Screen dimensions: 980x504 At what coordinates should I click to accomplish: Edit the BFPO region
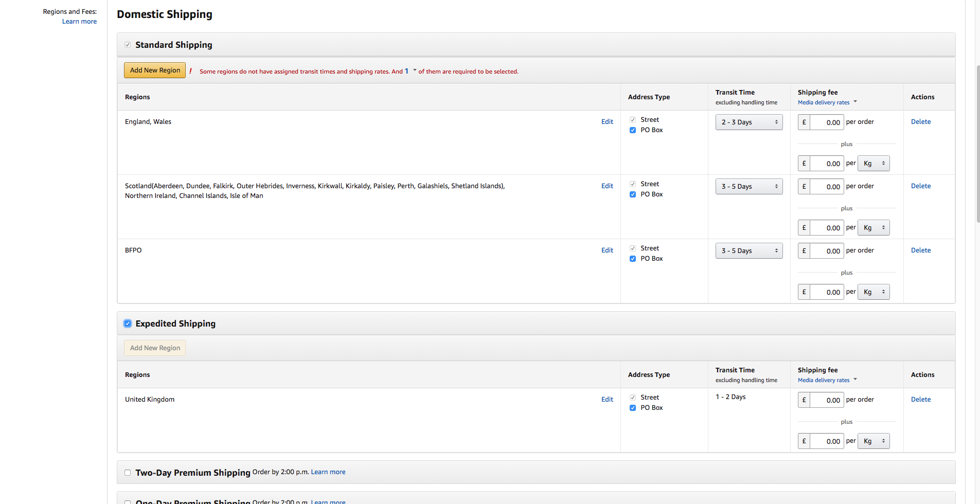607,250
